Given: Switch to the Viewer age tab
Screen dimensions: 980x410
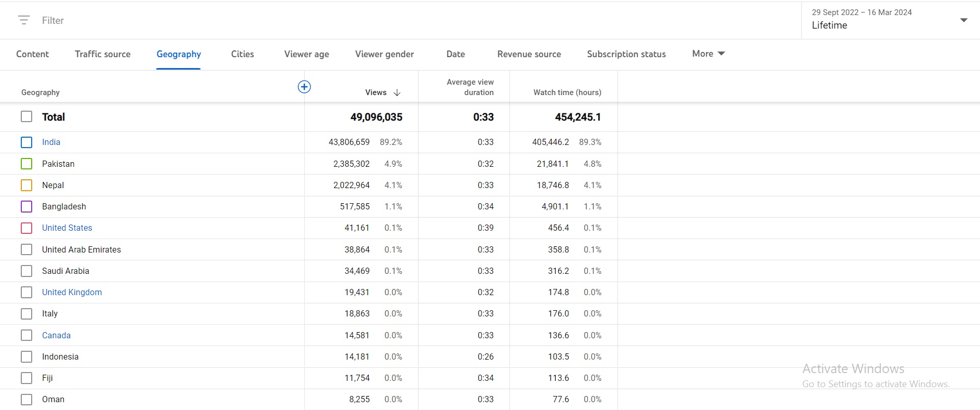Looking at the screenshot, I should [306, 54].
